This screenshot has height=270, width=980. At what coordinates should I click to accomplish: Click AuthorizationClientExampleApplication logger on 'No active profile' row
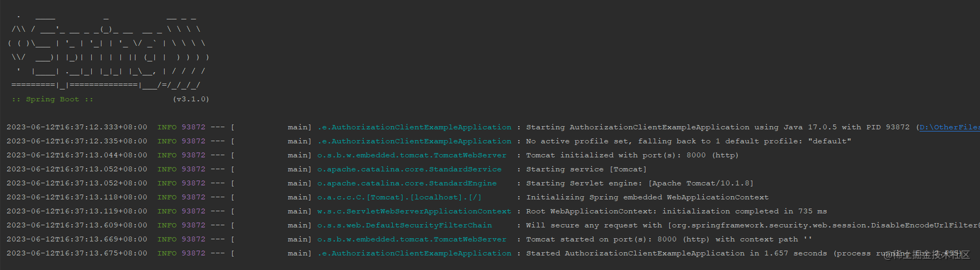pyautogui.click(x=414, y=141)
